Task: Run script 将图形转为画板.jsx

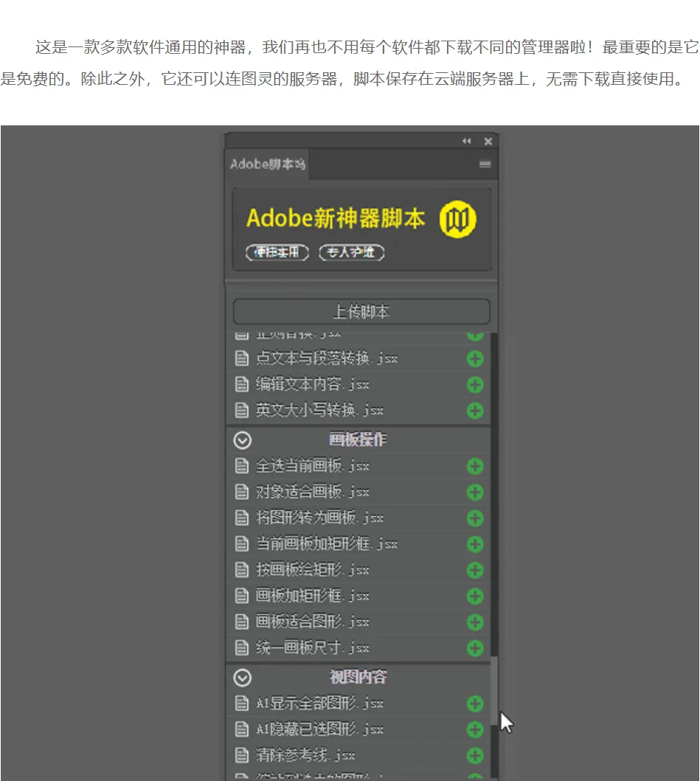Action: [320, 518]
